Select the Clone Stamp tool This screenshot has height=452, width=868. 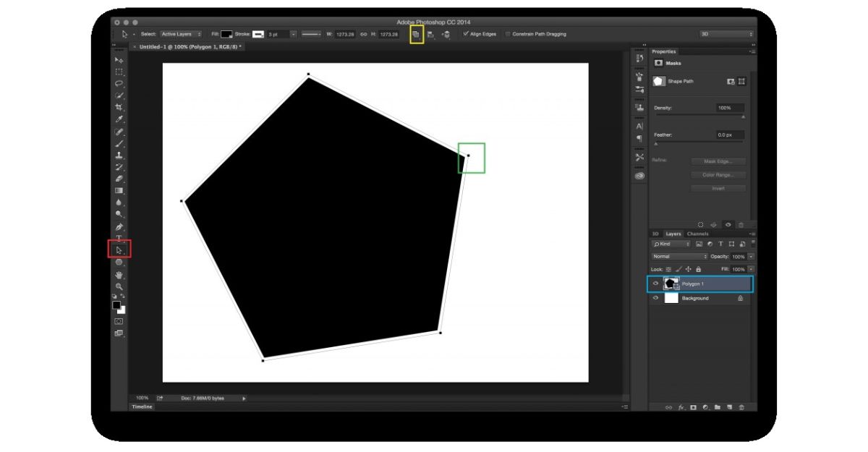[x=119, y=155]
